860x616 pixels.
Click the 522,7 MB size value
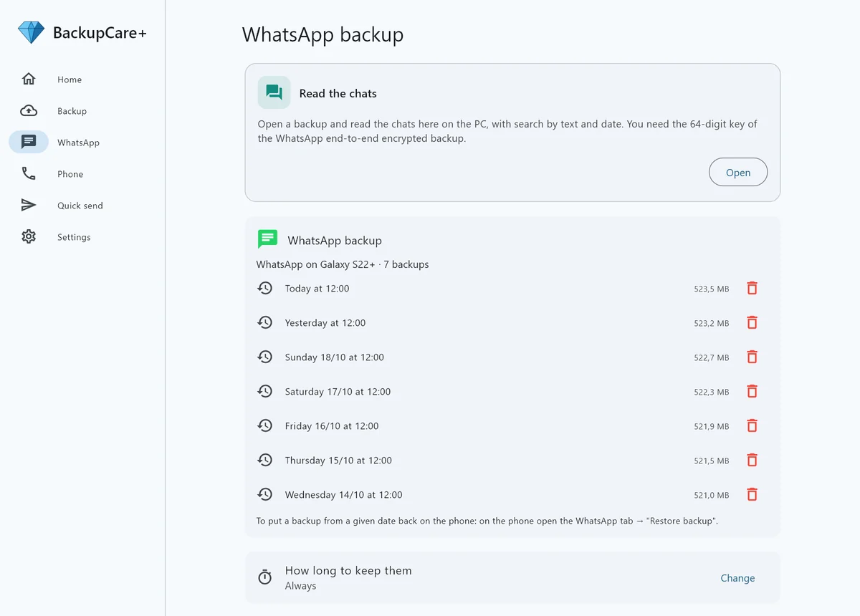pos(712,357)
